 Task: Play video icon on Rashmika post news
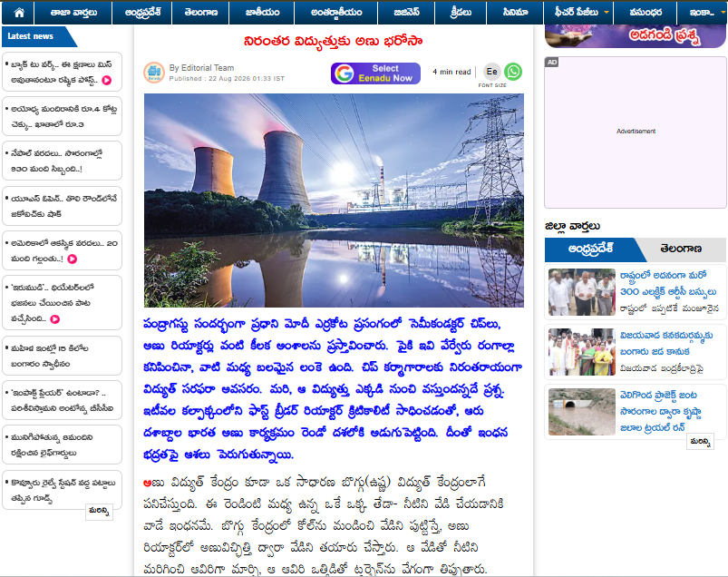pyautogui.click(x=107, y=80)
